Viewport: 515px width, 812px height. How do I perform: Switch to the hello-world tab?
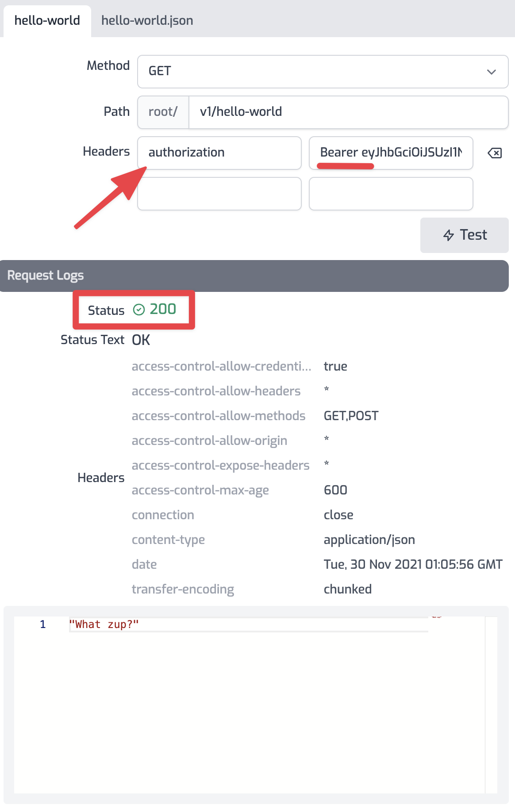pyautogui.click(x=47, y=21)
